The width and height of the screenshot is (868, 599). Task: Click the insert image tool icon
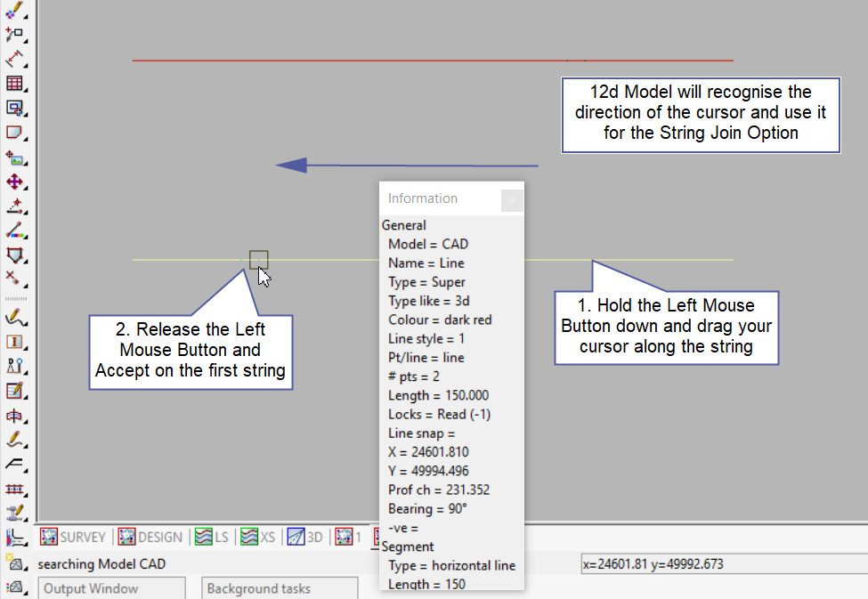click(14, 158)
